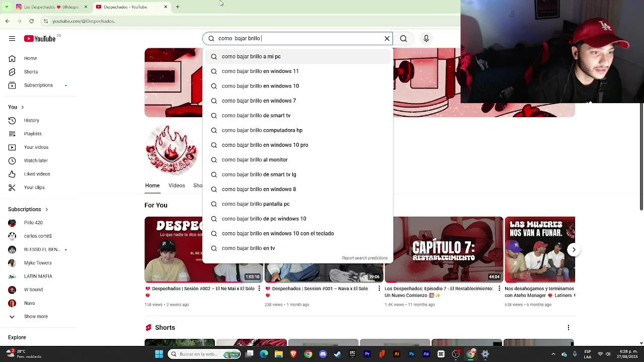The height and width of the screenshot is (362, 644).
Task: Select suggestion 'como bajar brillo computadora hp'
Action: point(297,130)
